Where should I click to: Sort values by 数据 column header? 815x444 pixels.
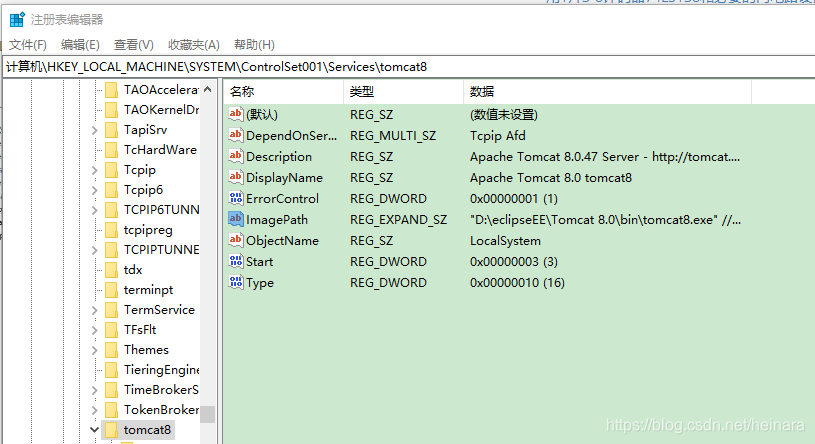pos(607,92)
